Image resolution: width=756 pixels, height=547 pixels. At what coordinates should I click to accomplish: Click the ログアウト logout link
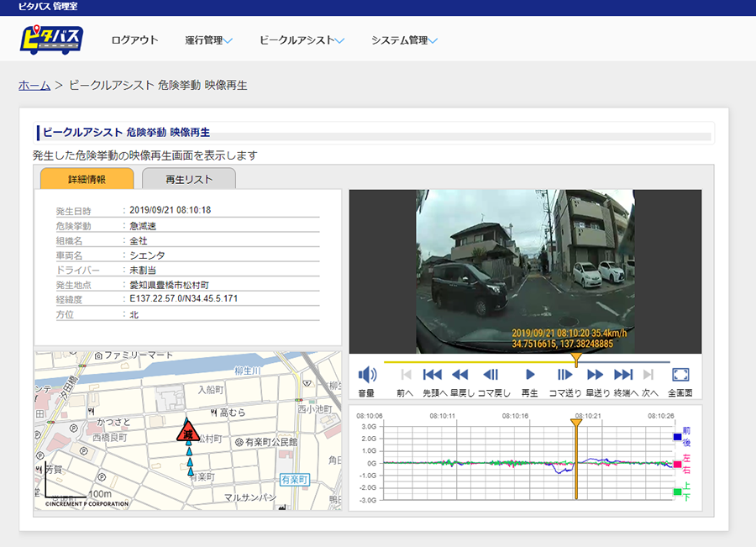pos(134,40)
